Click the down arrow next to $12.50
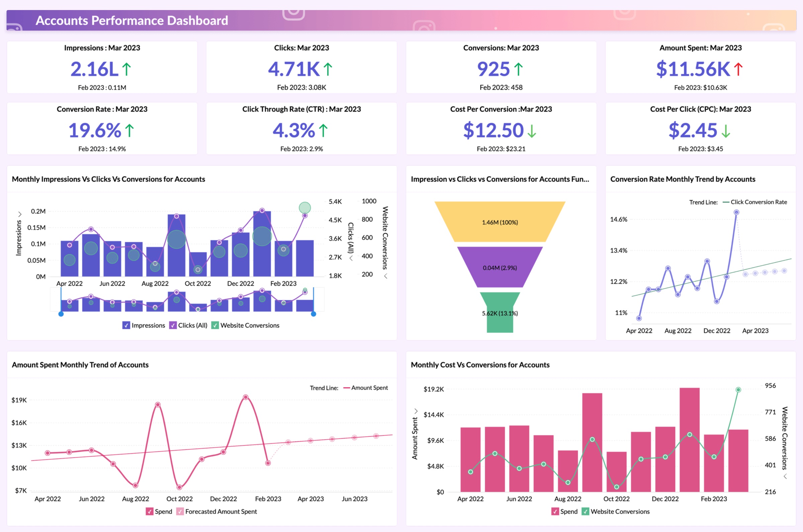This screenshot has width=803, height=532. click(532, 131)
